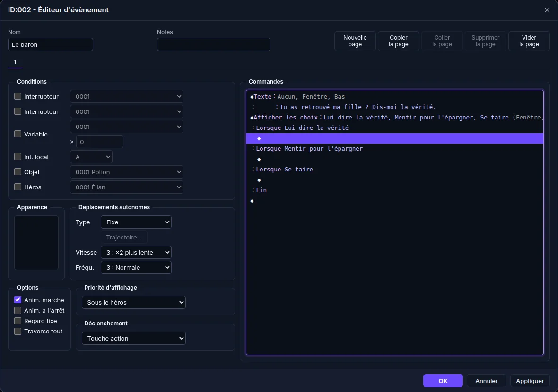This screenshot has height=392, width=558.
Task: Select the Fin command line
Action: (395, 190)
